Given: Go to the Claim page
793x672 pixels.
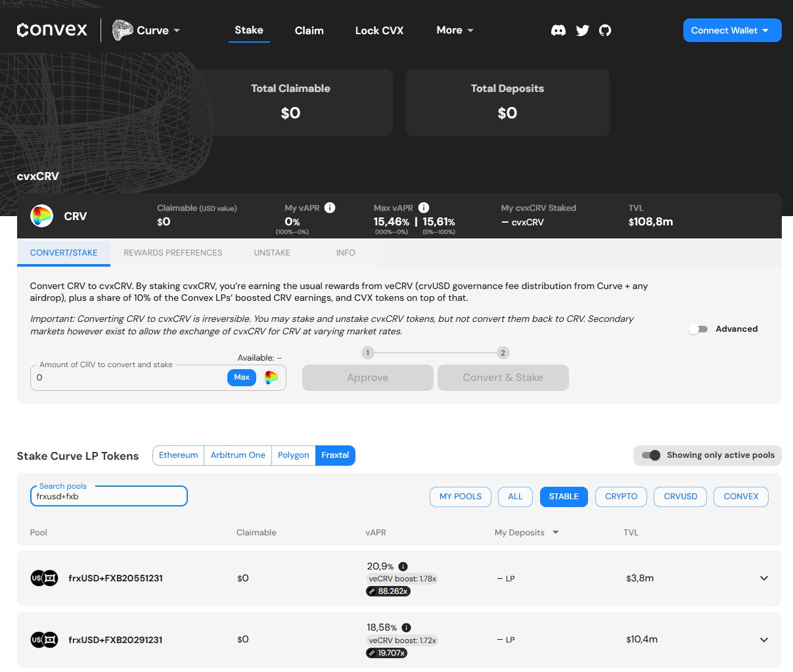Looking at the screenshot, I should click(309, 30).
